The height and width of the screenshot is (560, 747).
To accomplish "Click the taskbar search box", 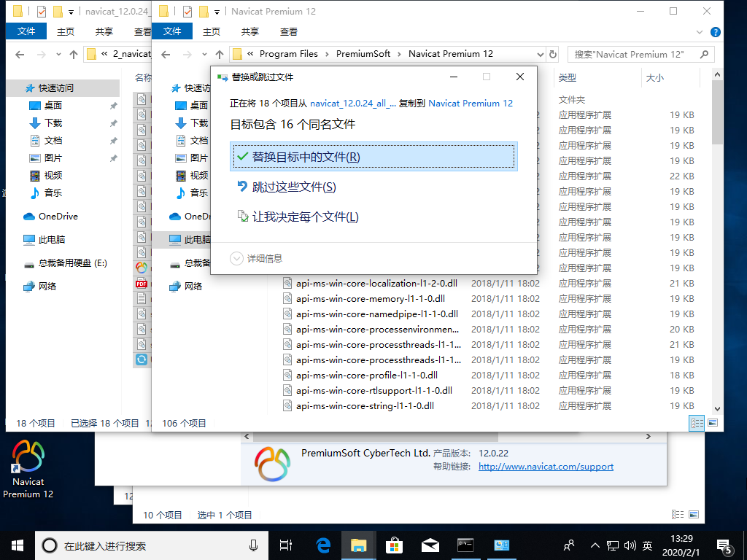I will (x=152, y=545).
